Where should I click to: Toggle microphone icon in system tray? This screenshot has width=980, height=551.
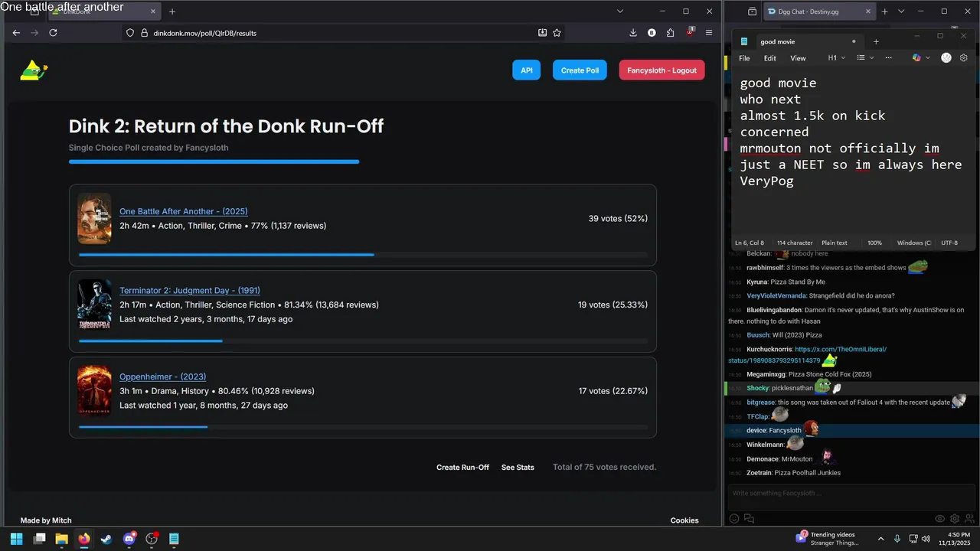897,539
